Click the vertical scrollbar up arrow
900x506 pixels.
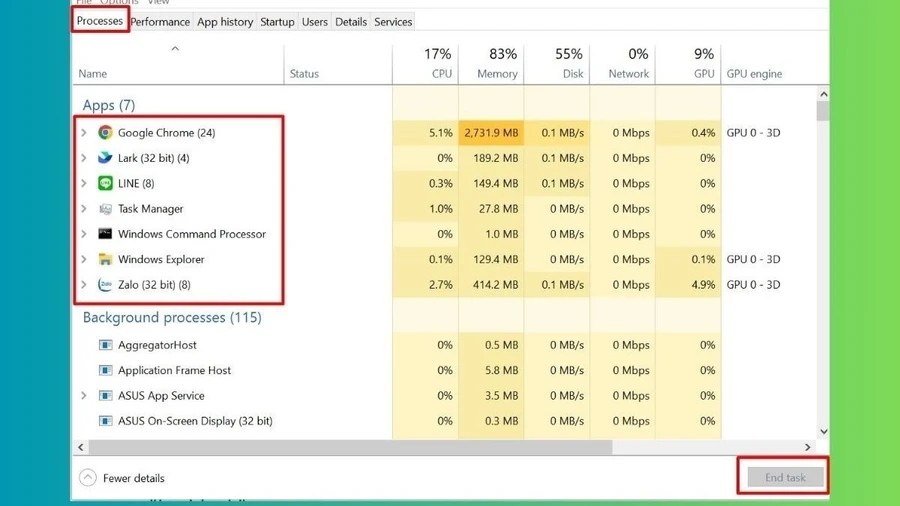(x=824, y=94)
